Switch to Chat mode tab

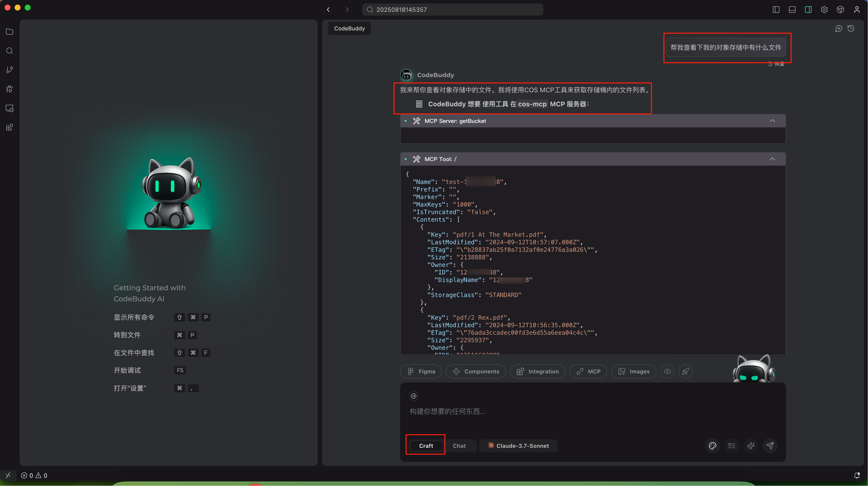(459, 446)
